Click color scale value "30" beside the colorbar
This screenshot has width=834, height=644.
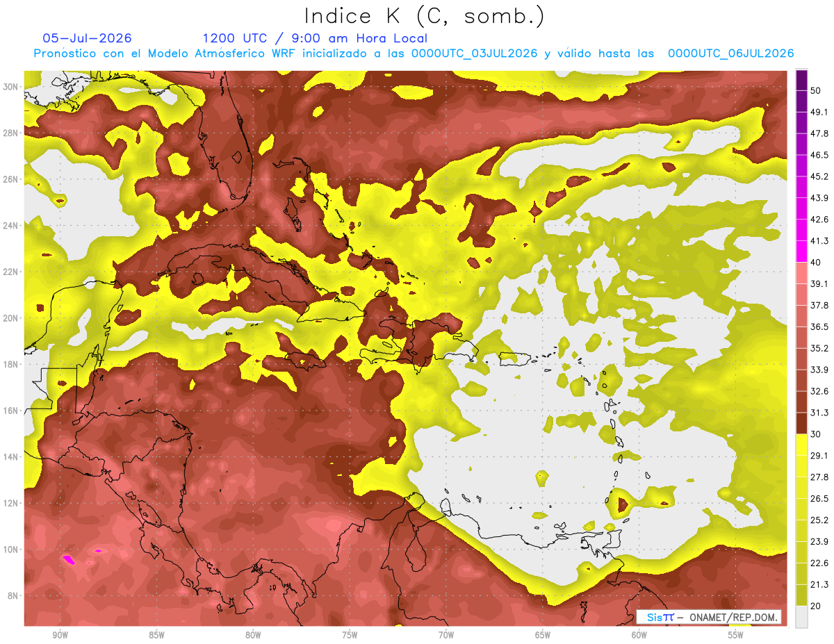816,434
